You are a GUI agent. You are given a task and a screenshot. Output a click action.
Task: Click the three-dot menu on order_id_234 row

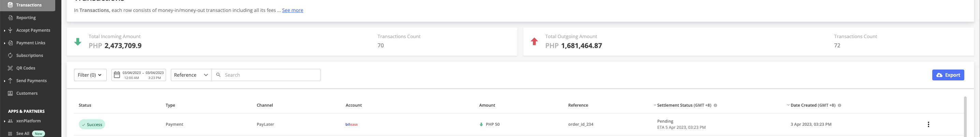pyautogui.click(x=928, y=124)
